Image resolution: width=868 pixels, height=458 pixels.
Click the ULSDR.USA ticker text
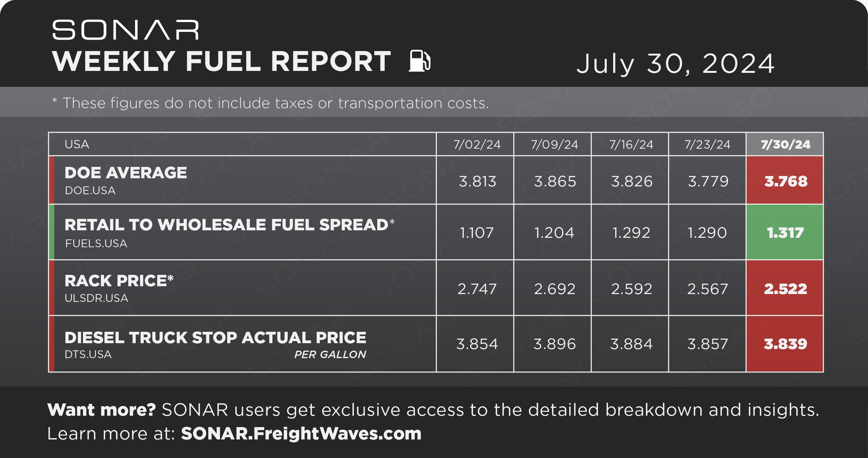[96, 298]
